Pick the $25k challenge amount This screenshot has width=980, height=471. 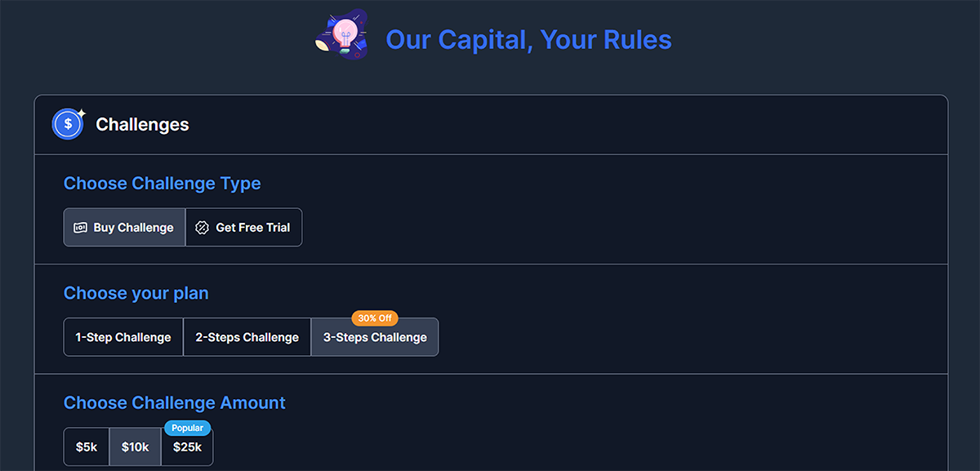coord(187,447)
